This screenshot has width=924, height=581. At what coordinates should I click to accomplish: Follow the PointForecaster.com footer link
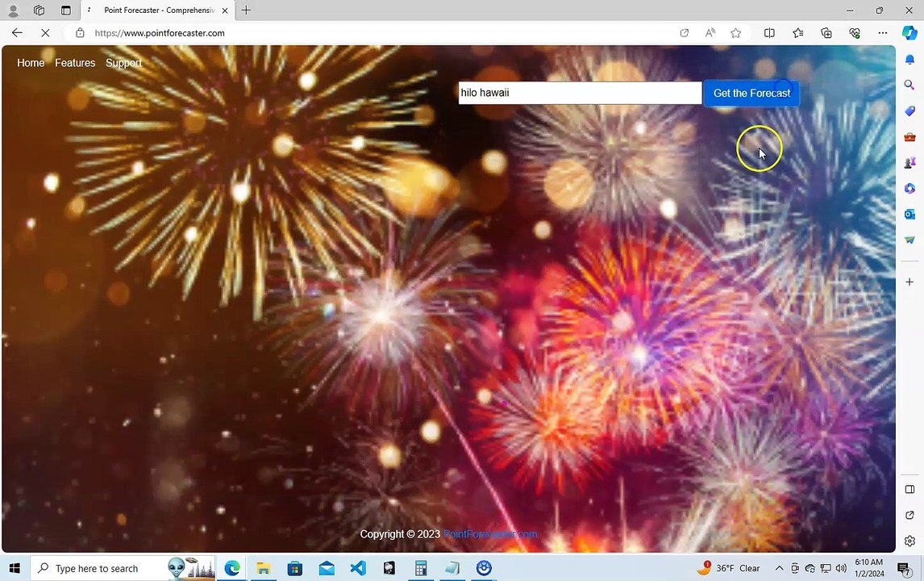[x=489, y=534]
